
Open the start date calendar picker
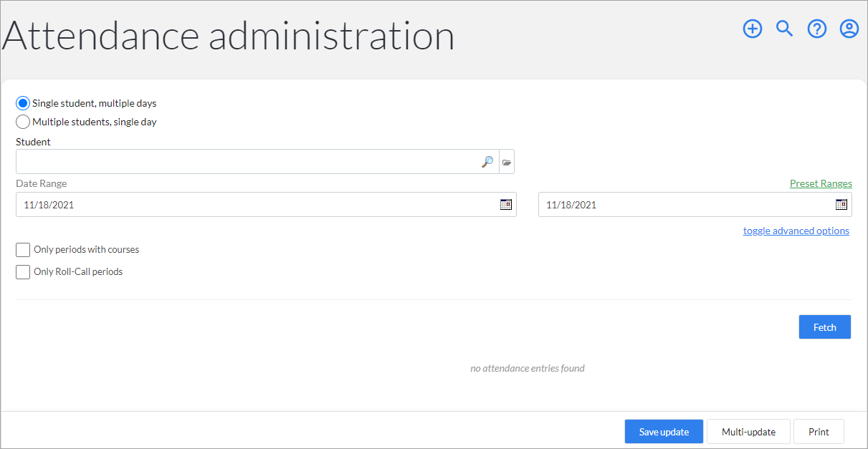pos(506,204)
